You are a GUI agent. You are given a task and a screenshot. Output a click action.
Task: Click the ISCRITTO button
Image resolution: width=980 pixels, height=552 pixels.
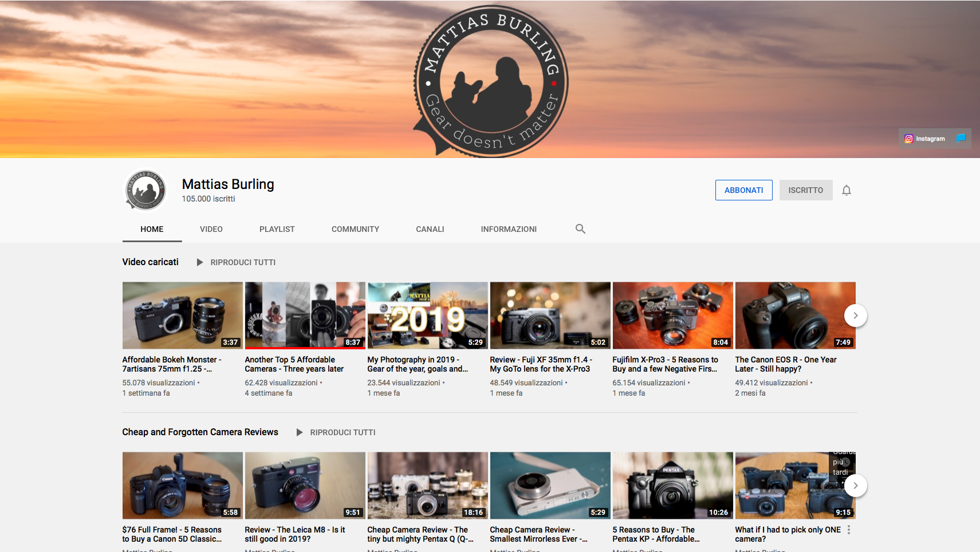tap(806, 190)
